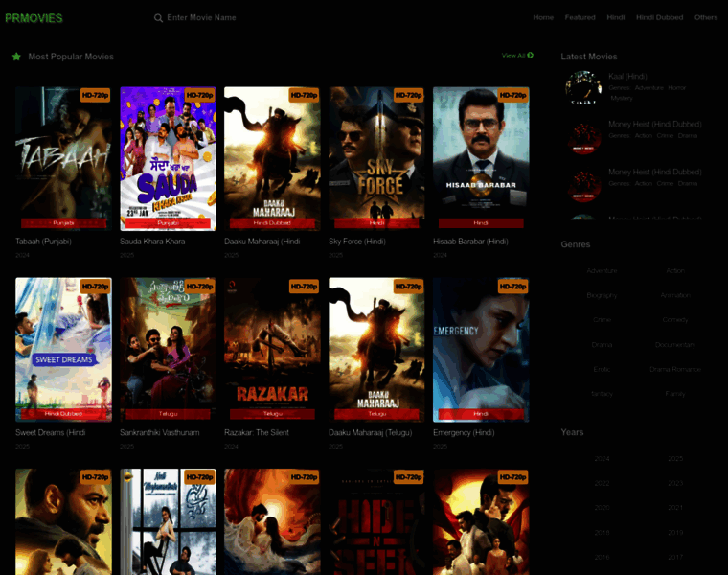Select Action in the Genres list

point(675,271)
